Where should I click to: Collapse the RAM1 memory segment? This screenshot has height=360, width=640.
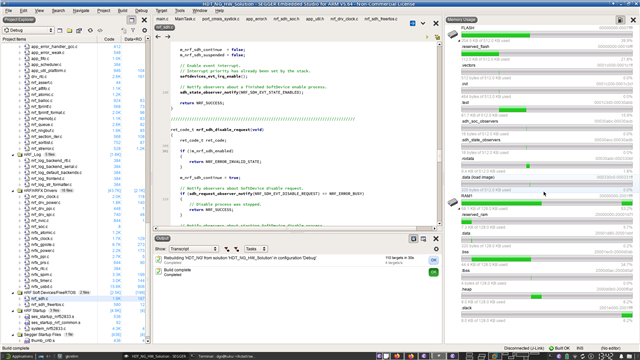(459, 209)
